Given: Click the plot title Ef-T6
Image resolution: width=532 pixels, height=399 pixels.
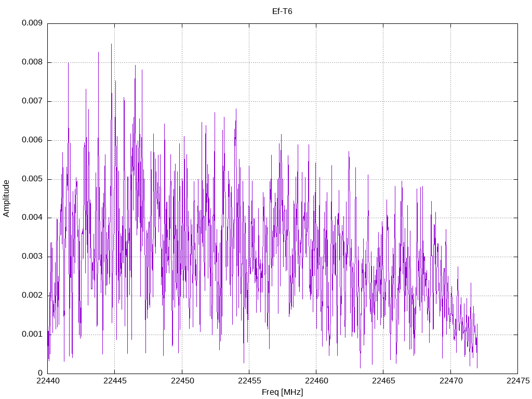Looking at the screenshot, I should pyautogui.click(x=282, y=11).
